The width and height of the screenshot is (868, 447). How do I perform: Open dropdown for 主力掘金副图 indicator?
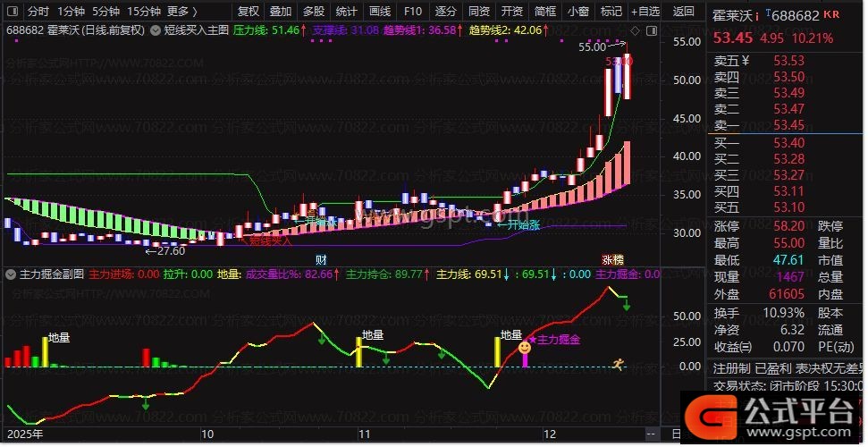click(x=12, y=274)
